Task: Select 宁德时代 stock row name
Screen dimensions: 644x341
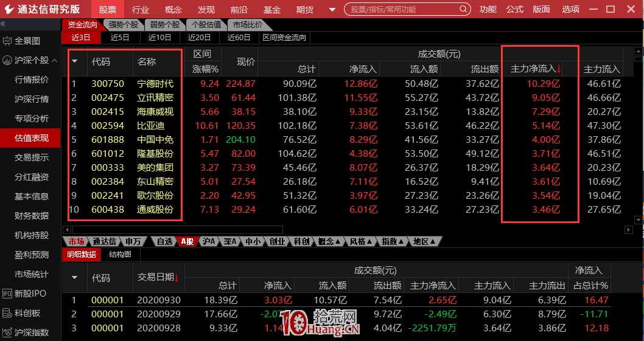Action: pyautogui.click(x=155, y=84)
